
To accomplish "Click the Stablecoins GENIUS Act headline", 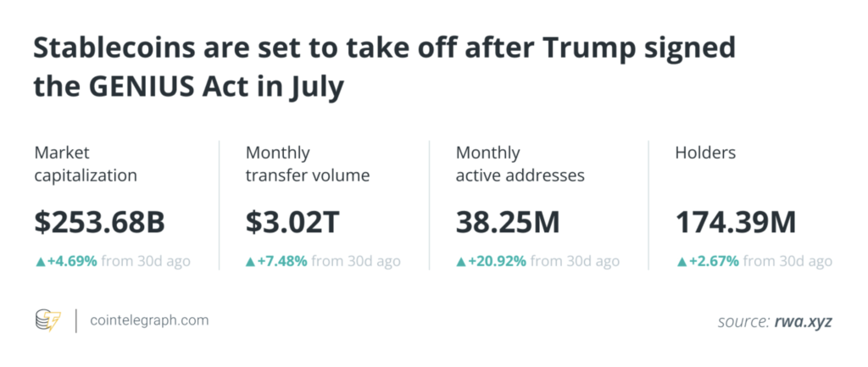I will pyautogui.click(x=385, y=68).
